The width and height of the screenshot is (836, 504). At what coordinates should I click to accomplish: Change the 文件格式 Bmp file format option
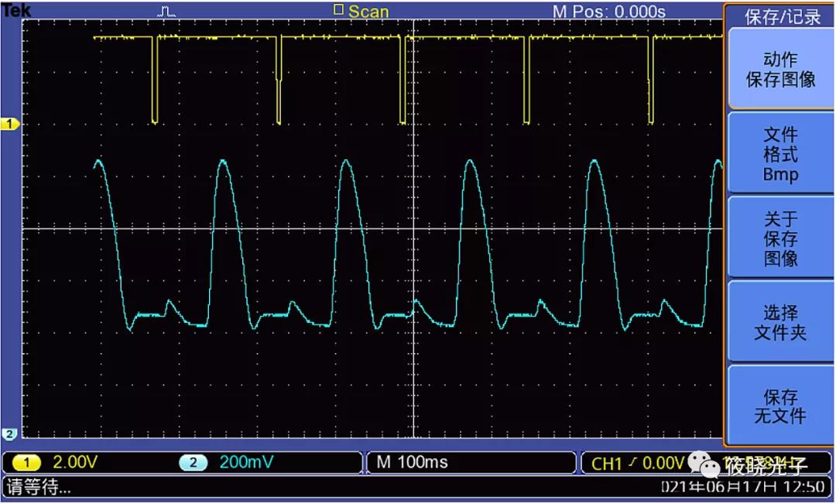click(x=779, y=154)
